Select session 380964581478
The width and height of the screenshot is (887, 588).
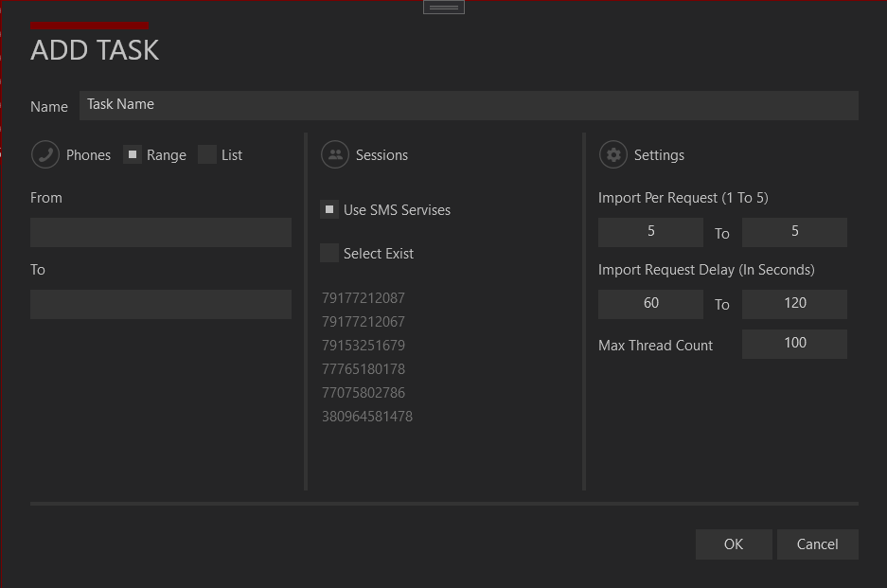(x=367, y=417)
